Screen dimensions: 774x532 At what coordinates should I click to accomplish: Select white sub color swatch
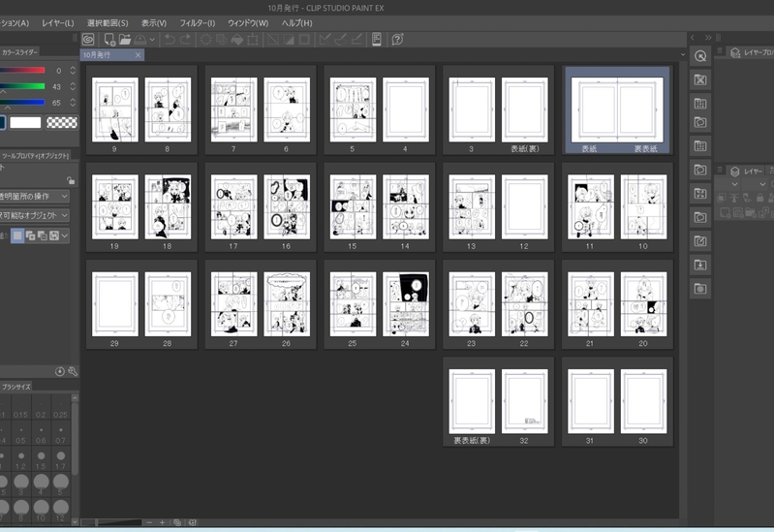[25, 122]
